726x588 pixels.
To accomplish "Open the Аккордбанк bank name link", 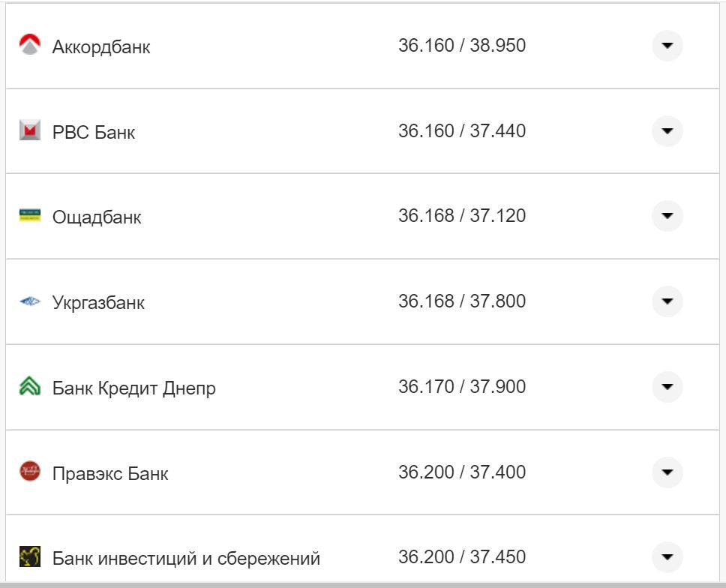I will [x=101, y=46].
